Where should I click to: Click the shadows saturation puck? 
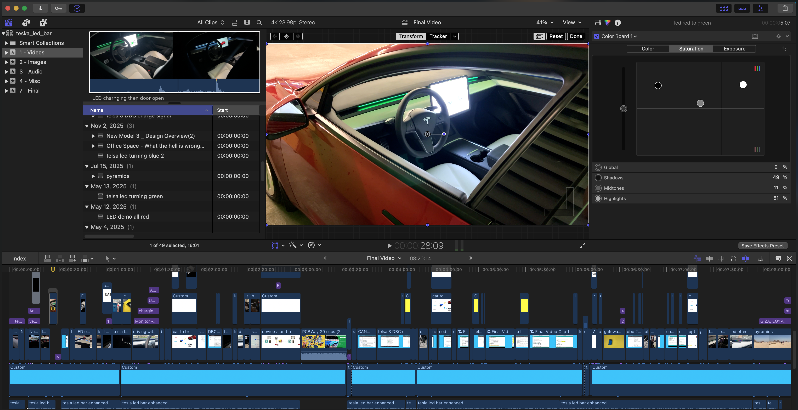658,85
